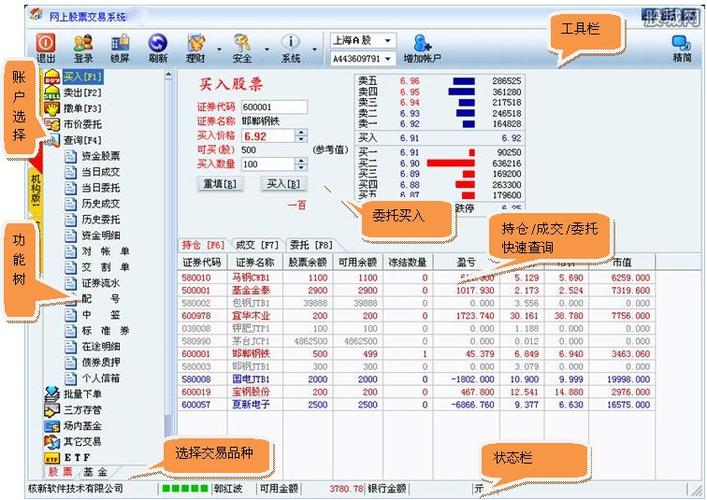Viewport: 707px width, 500px height.
Task: Open the 在途明细 query item
Action: [93, 346]
